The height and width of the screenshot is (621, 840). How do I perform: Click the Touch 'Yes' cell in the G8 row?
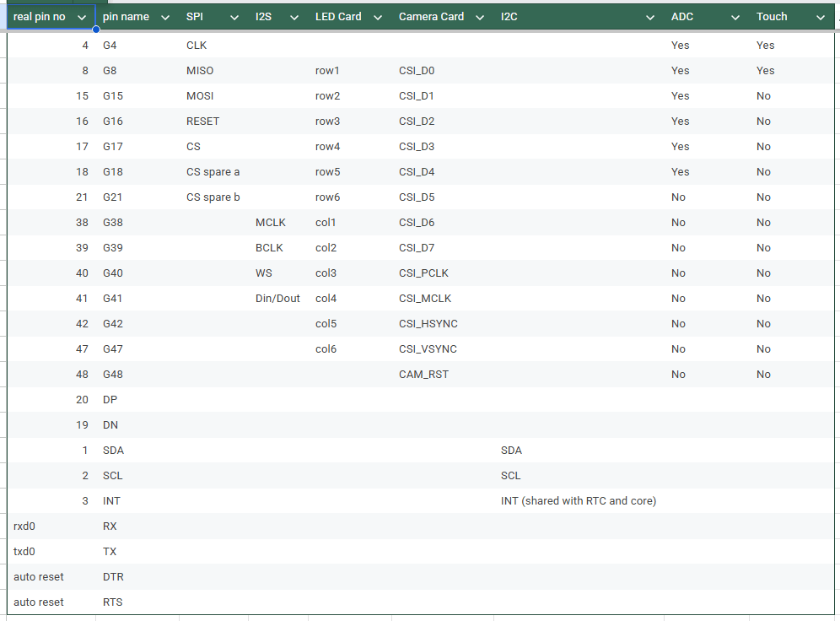[x=792, y=71]
